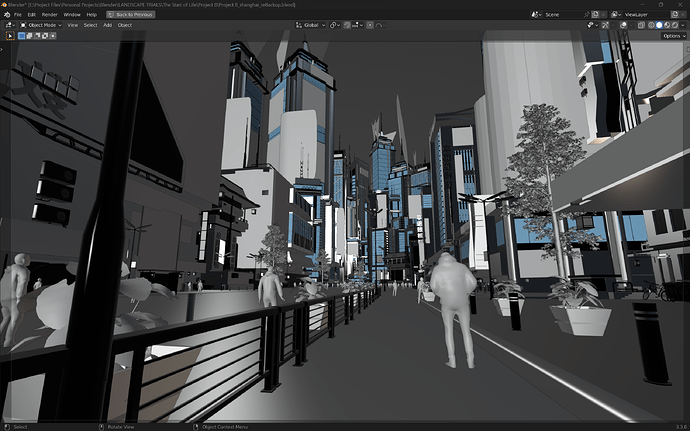
Task: Toggle the snap magnet icon
Action: tap(347, 25)
